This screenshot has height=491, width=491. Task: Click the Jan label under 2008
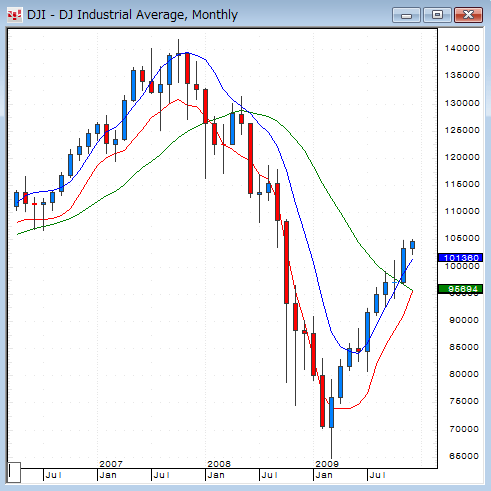pos(216,475)
